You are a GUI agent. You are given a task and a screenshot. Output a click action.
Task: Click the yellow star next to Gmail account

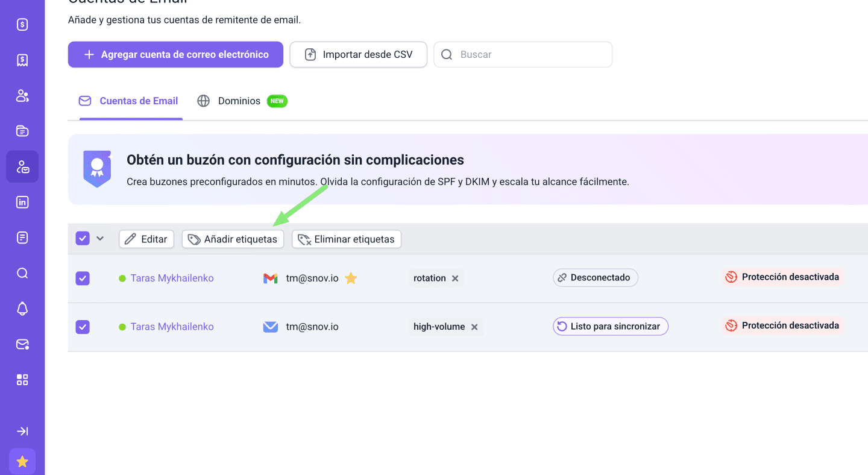point(351,278)
